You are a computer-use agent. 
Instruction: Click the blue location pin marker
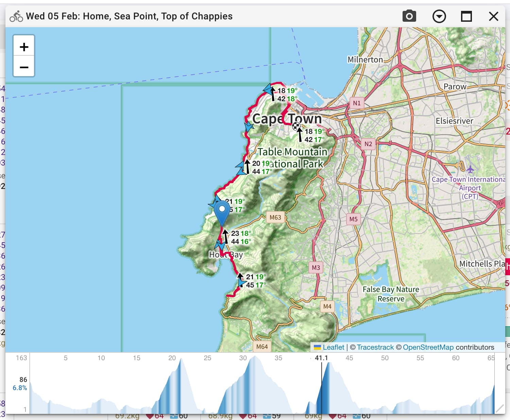point(222,213)
